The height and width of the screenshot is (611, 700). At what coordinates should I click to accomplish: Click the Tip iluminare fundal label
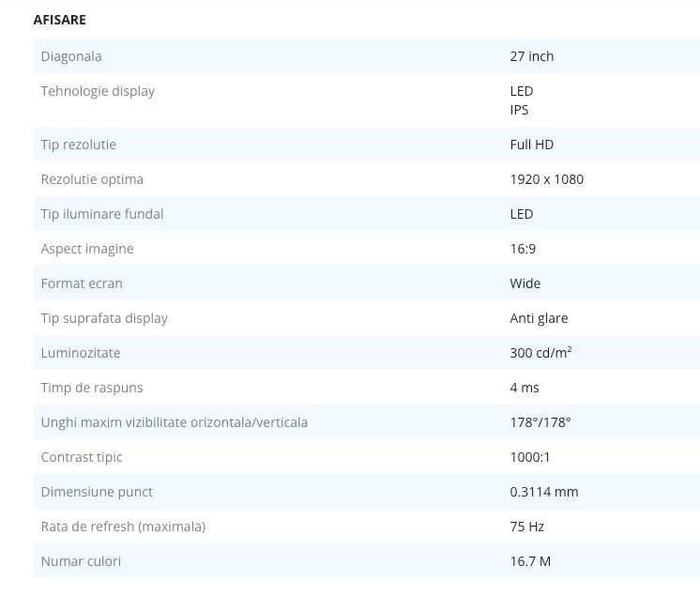tap(102, 214)
